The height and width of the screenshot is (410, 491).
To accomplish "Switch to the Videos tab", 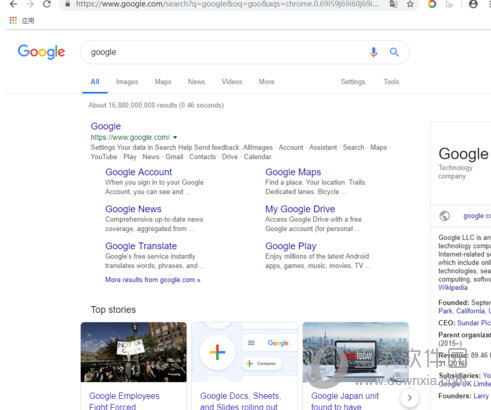I will click(x=232, y=82).
